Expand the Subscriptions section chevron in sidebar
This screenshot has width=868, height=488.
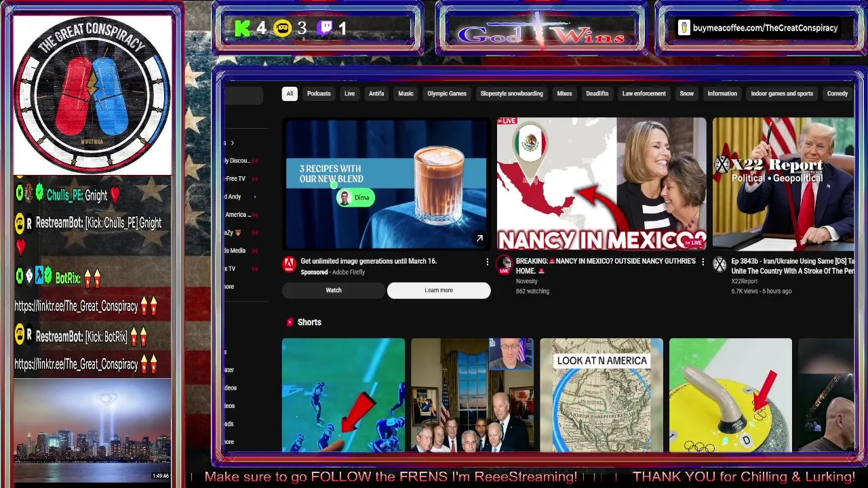pos(232,143)
